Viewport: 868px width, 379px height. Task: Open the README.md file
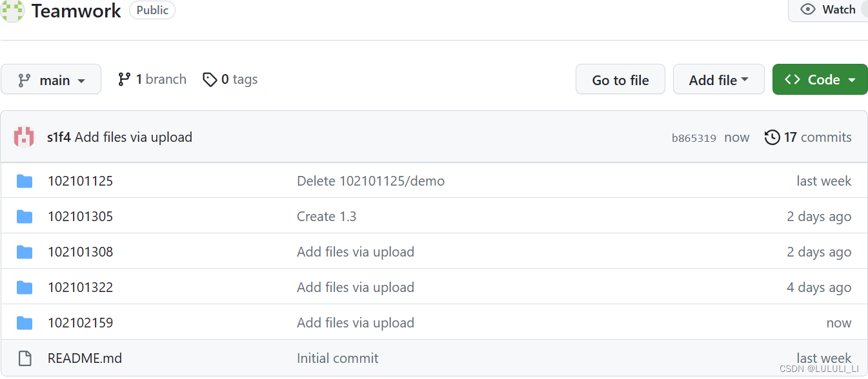pyautogui.click(x=85, y=358)
